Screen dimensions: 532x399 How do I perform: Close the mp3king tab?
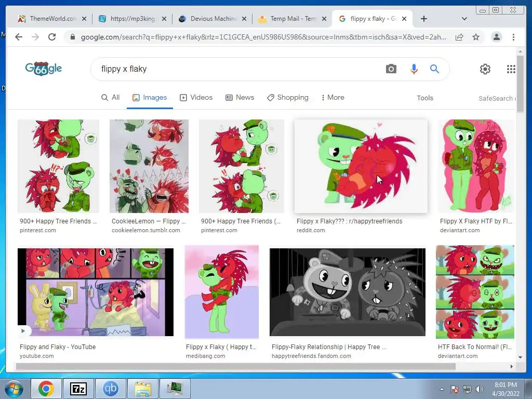click(x=164, y=19)
